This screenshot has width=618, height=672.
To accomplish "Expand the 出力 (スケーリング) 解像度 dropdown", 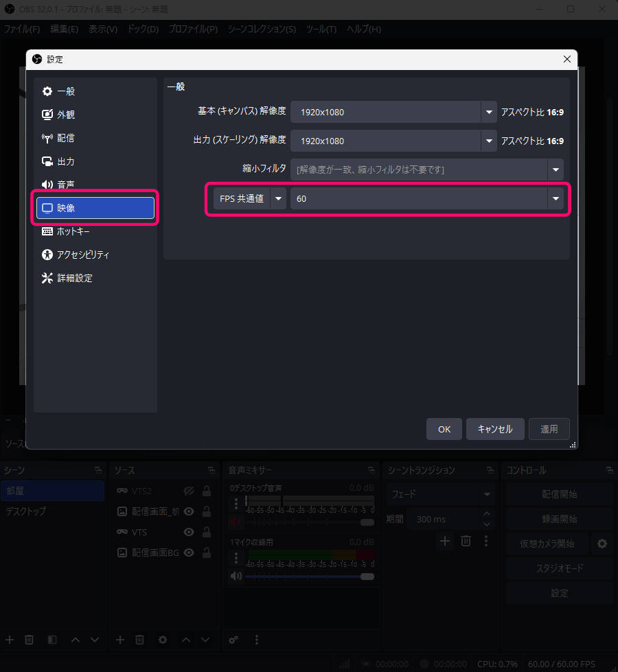I will 489,141.
